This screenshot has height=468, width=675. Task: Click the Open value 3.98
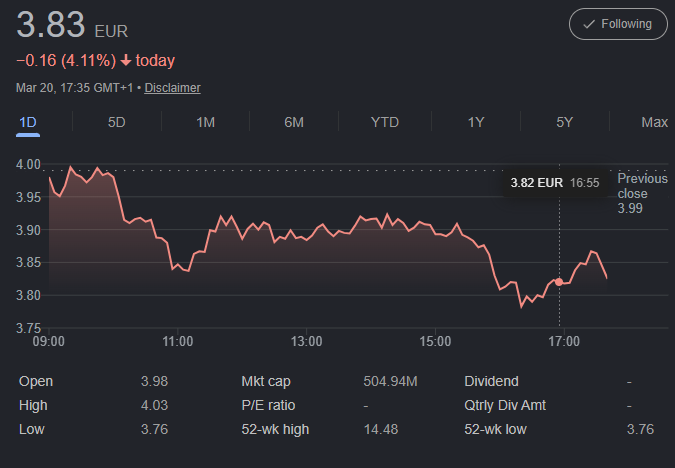[154, 381]
